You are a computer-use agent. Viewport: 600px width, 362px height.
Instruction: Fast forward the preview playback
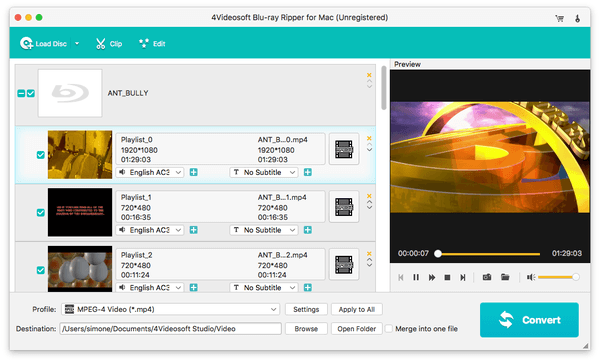pyautogui.click(x=432, y=277)
